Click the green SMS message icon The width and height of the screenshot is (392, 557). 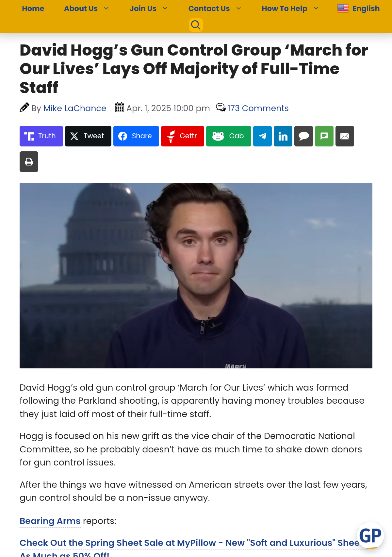324,136
